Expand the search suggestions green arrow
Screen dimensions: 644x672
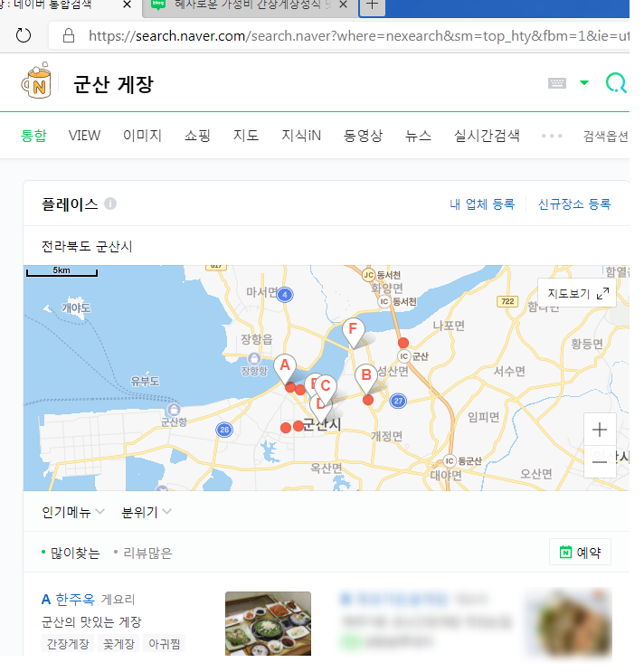coord(584,82)
